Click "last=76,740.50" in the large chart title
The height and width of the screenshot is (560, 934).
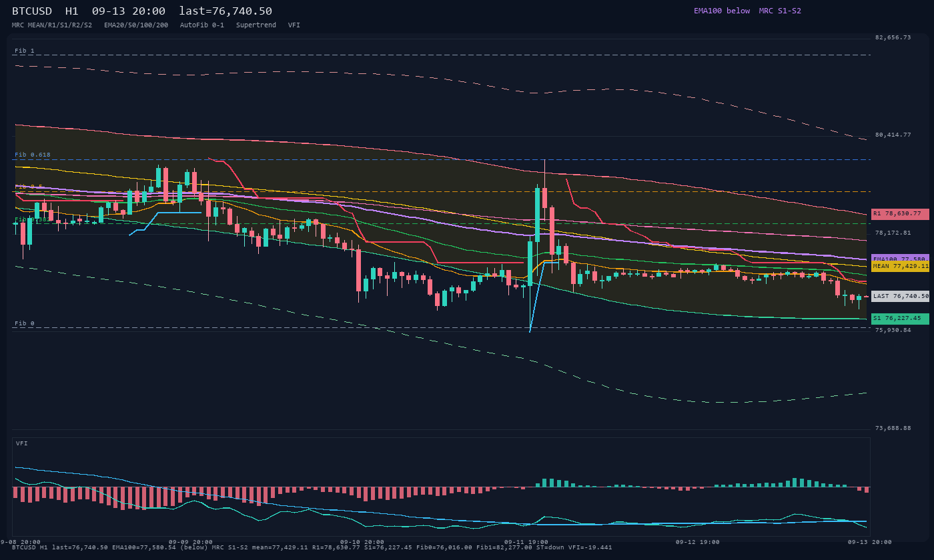click(x=225, y=11)
